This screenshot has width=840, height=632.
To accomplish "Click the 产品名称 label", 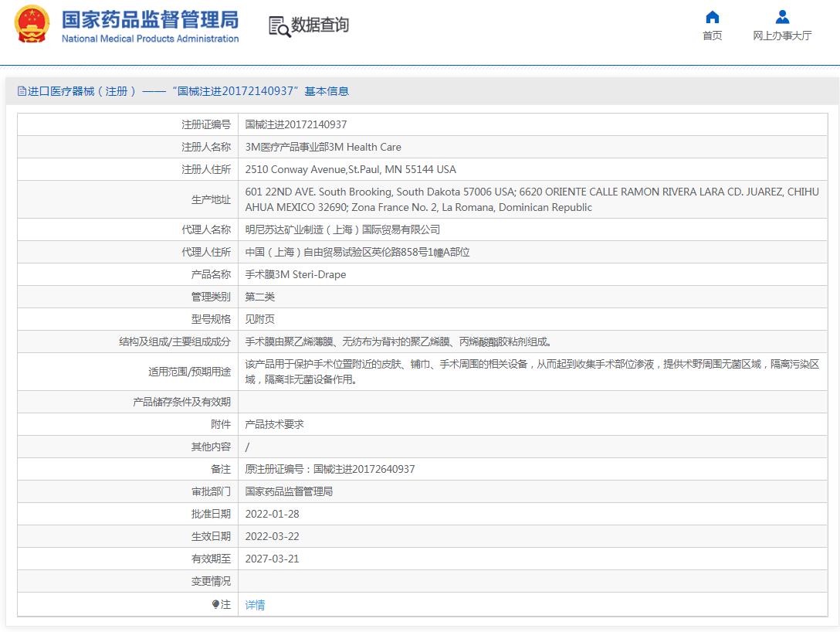I will click(211, 274).
